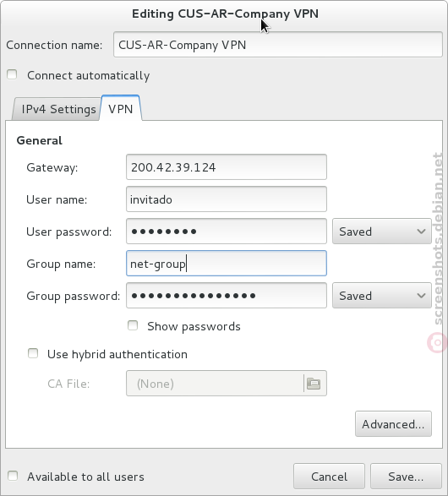Select the VPN tab
This screenshot has width=448, height=496.
click(121, 108)
